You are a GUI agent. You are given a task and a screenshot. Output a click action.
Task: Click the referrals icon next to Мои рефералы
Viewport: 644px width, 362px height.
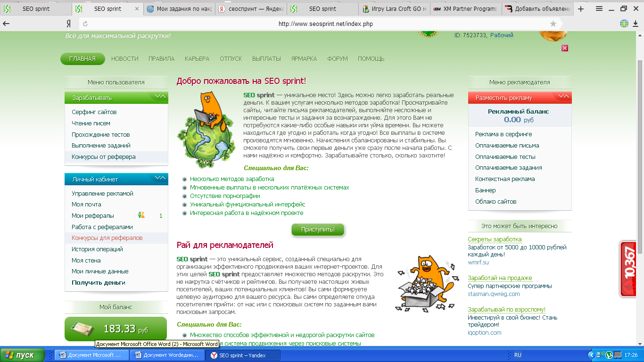pos(141,215)
